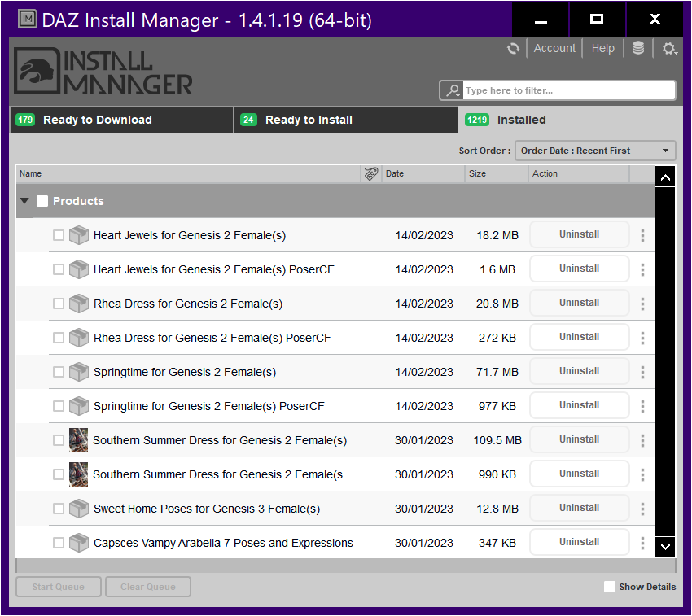
Task: Uninstall Springtime PoserCF product
Action: pyautogui.click(x=579, y=405)
